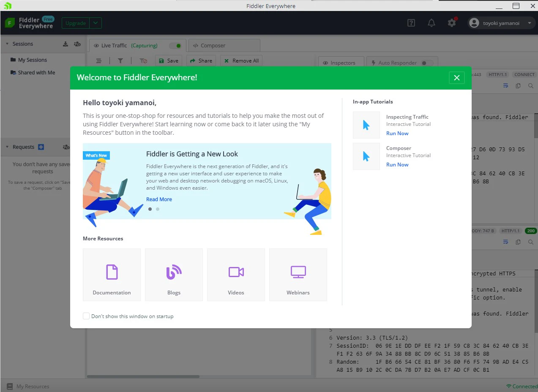Open the Documentation resource card
This screenshot has height=392, width=538.
point(112,275)
